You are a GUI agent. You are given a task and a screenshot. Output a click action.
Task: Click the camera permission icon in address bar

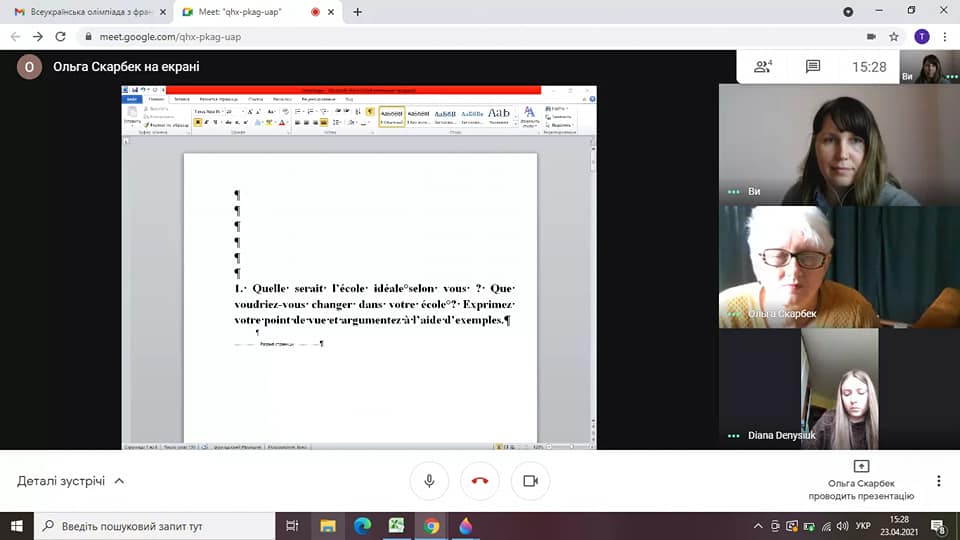point(870,36)
